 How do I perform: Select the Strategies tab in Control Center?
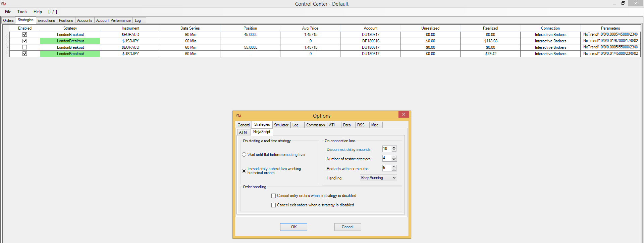tap(25, 20)
